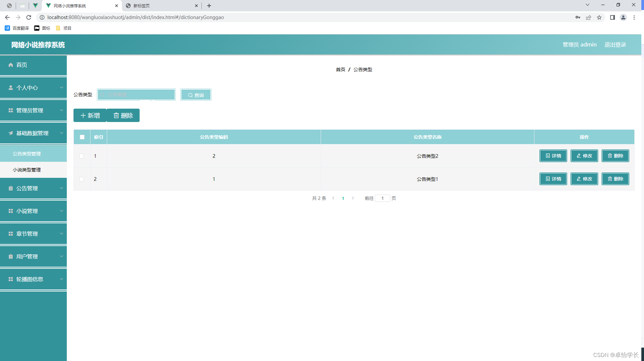Viewport: 644px width, 361px height.
Task: Click the person icon for 个人中心
Action: pyautogui.click(x=11, y=88)
